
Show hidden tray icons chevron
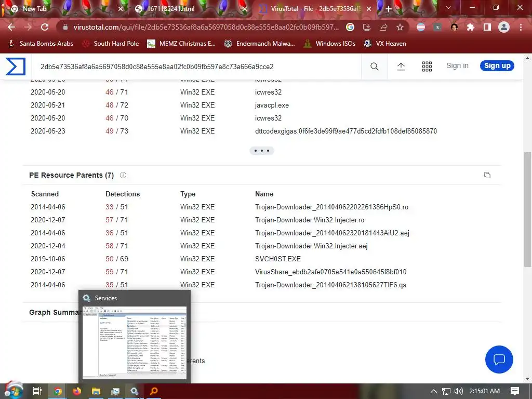click(x=434, y=391)
